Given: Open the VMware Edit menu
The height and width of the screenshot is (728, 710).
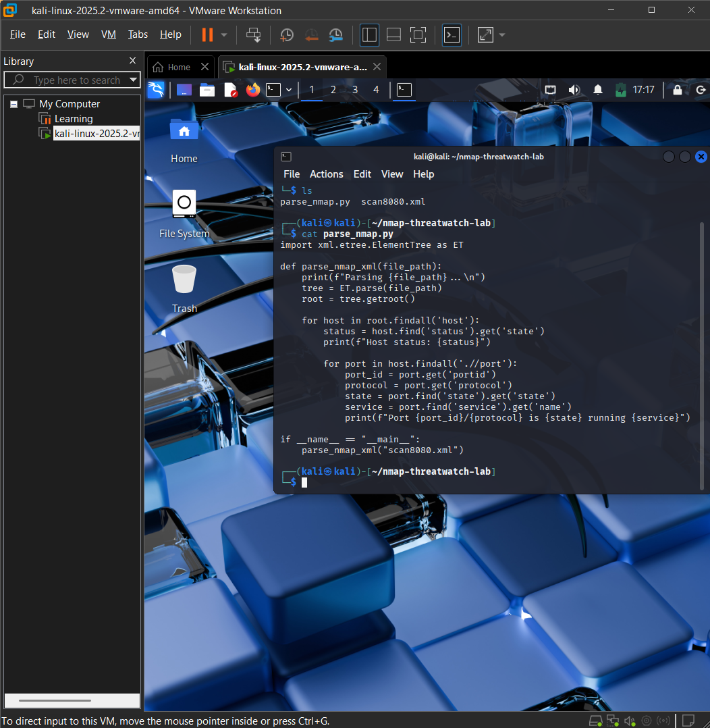Looking at the screenshot, I should tap(47, 34).
